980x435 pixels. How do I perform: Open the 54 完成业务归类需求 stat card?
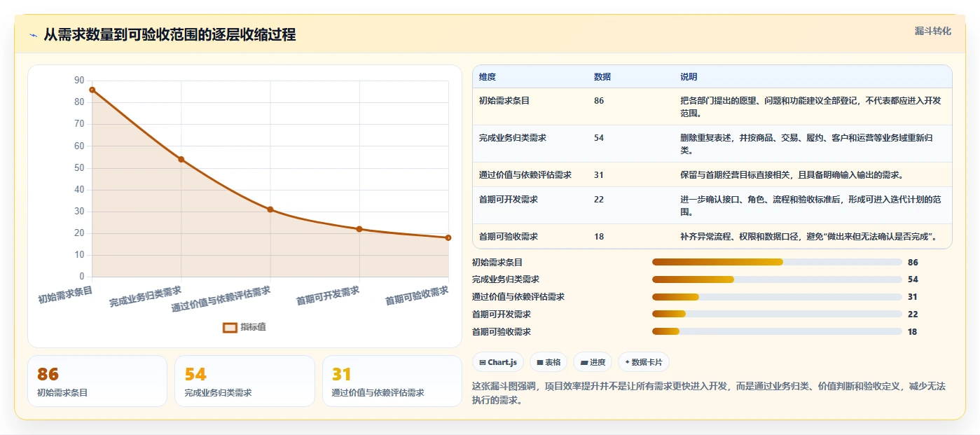point(244,381)
